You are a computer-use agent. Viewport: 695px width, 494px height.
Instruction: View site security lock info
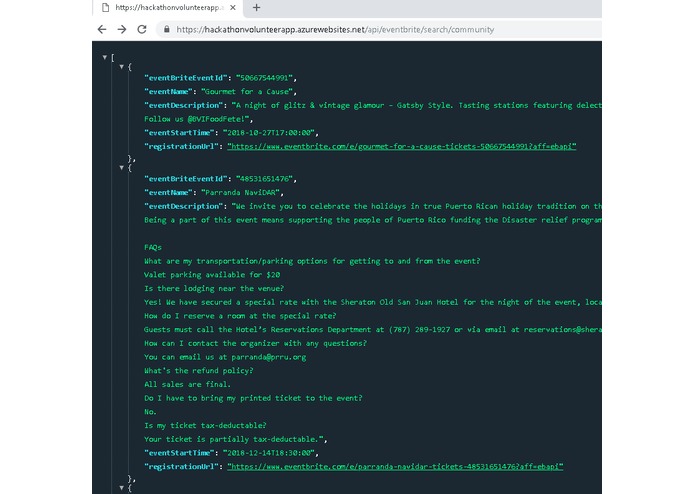[x=167, y=29]
